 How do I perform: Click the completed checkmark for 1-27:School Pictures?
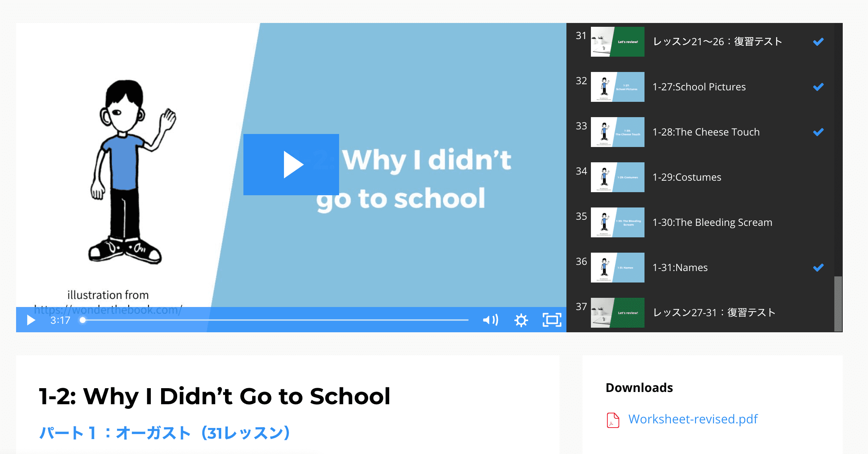pyautogui.click(x=818, y=87)
